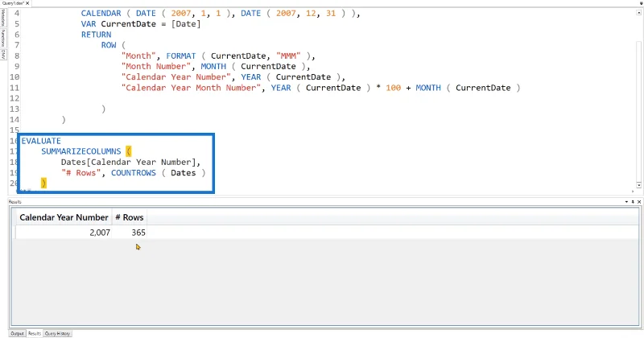Open the document list dropdown at top right
This screenshot has height=338, width=644.
(x=641, y=3)
